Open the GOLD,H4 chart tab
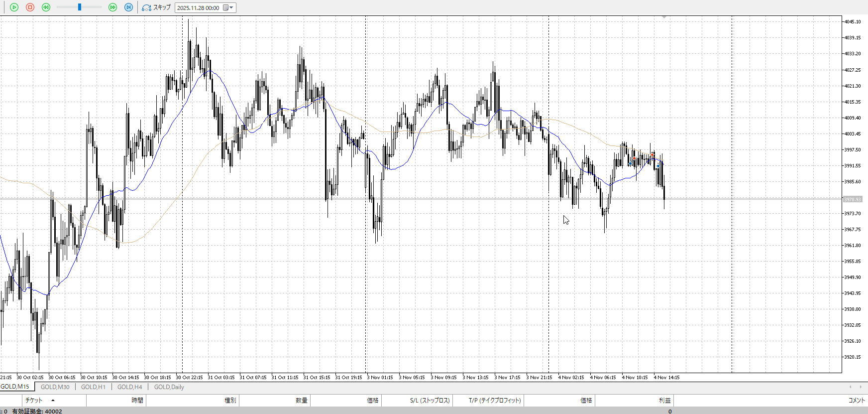 129,387
